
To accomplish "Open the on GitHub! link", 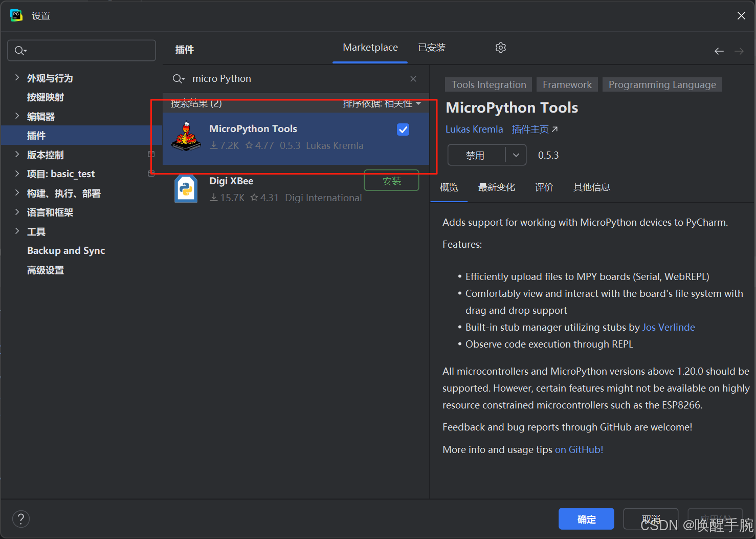I will pos(579,449).
